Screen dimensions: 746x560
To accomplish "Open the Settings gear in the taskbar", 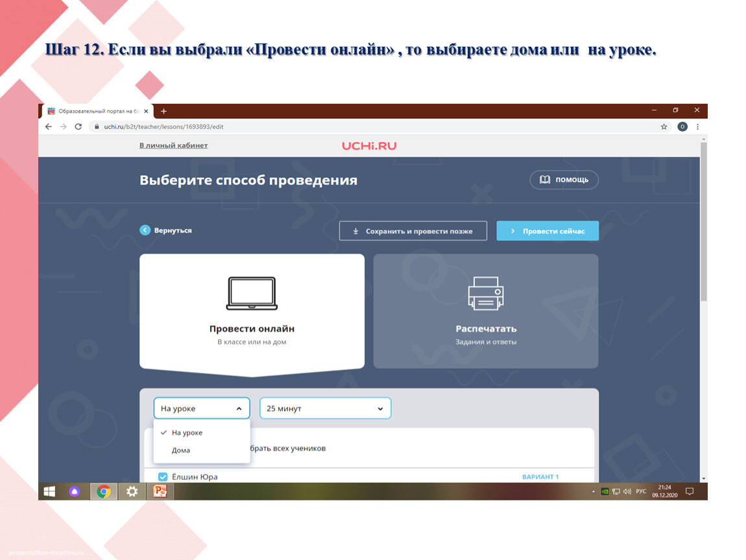I will click(132, 491).
